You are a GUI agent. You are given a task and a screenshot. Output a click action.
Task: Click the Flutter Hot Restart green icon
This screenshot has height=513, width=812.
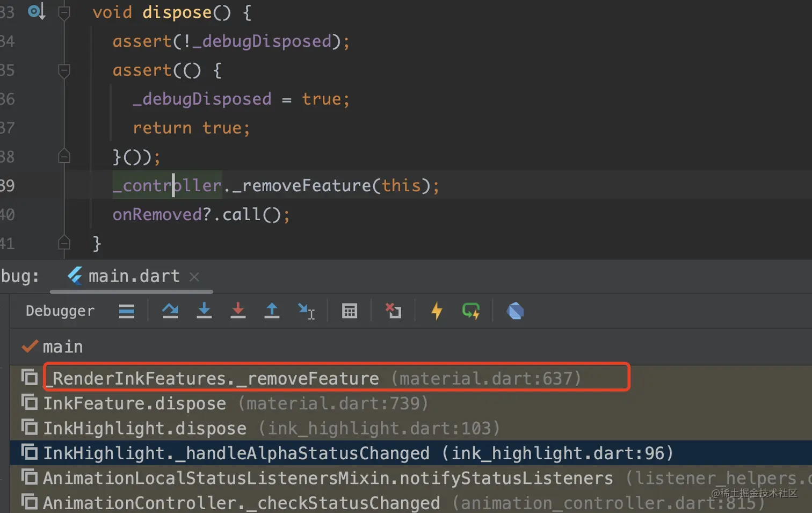(471, 311)
